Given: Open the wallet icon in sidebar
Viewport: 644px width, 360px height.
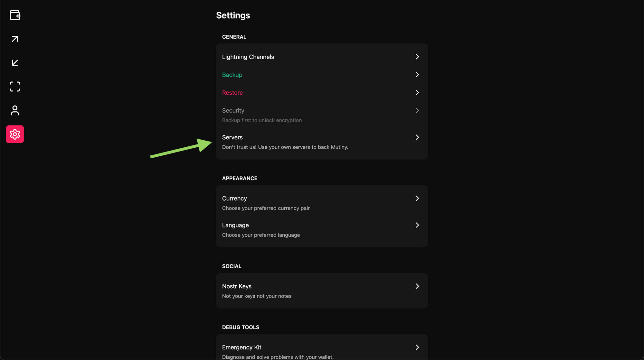Looking at the screenshot, I should point(15,15).
